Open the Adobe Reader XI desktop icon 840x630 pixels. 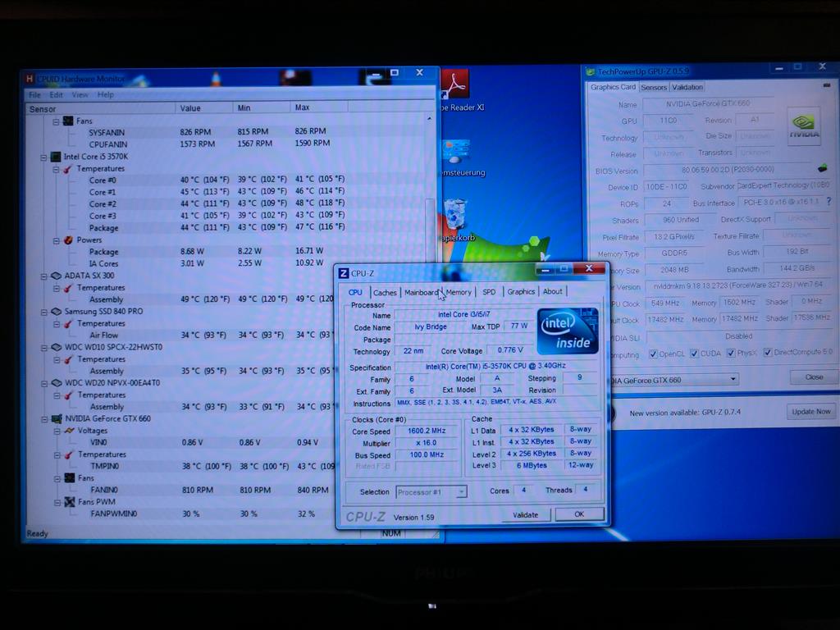coord(454,84)
